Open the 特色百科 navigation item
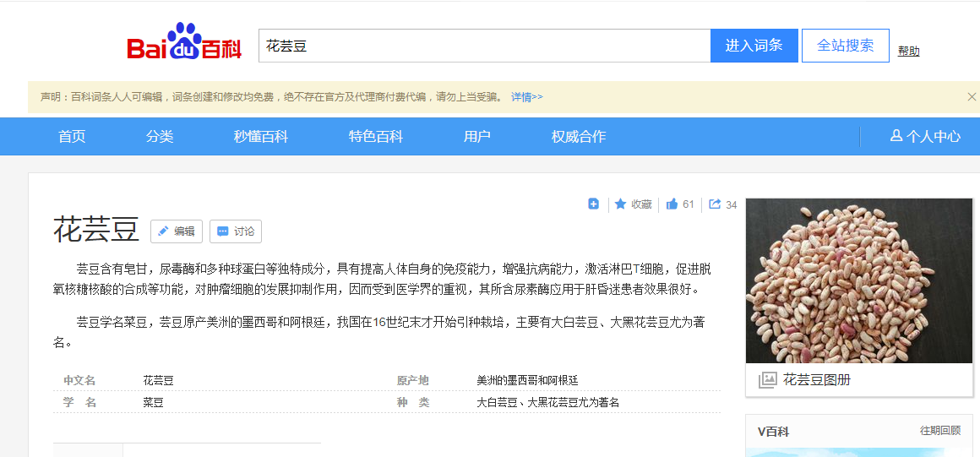The width and height of the screenshot is (980, 457). point(376,136)
